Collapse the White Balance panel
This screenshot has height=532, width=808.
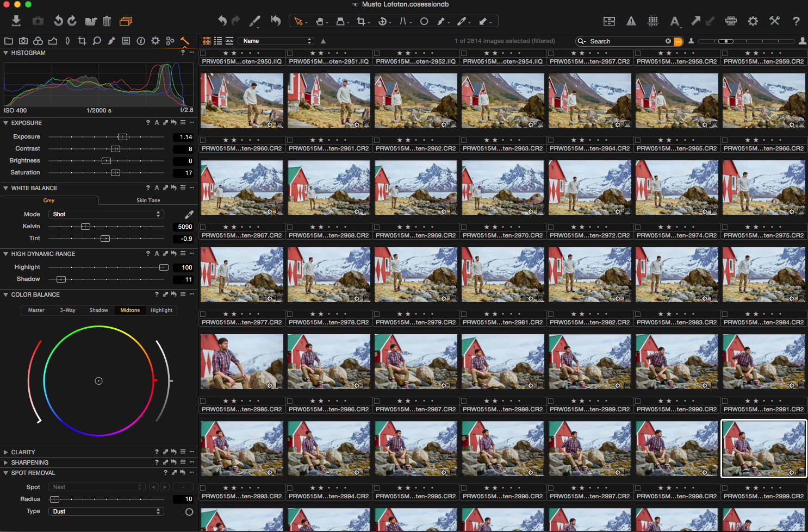[x=5, y=188]
